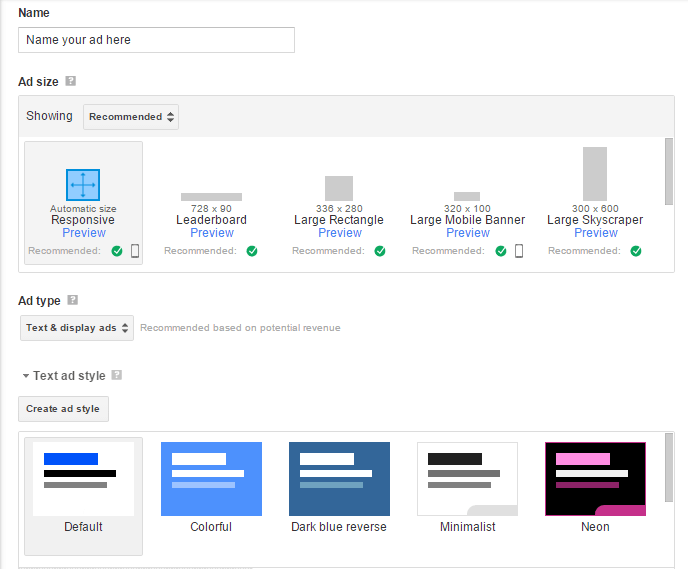The width and height of the screenshot is (688, 569).
Task: Open Preview link for Large Skyscraper
Action: pyautogui.click(x=596, y=233)
